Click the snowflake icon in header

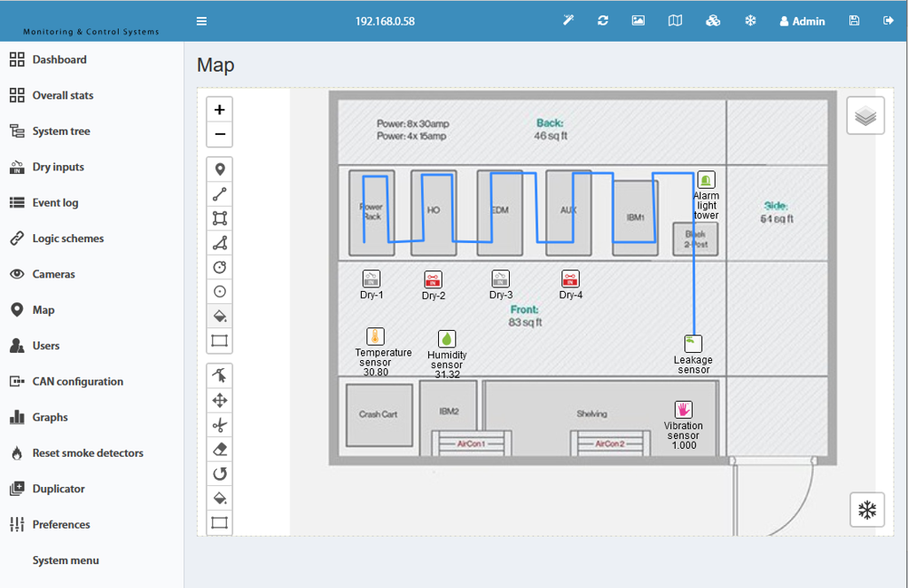tap(750, 21)
